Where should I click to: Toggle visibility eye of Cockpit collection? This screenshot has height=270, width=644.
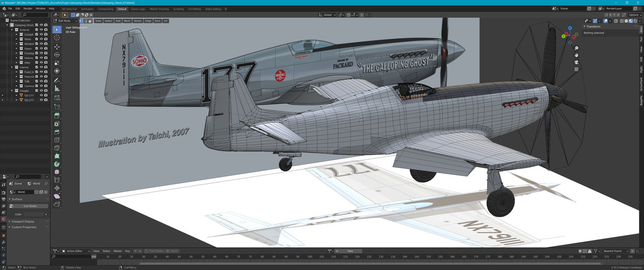(41, 34)
